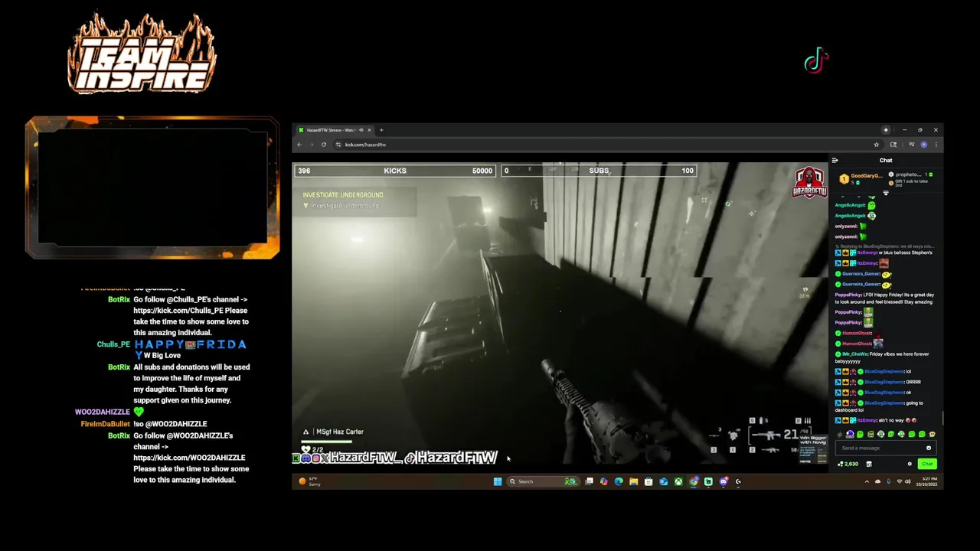
Task: Mute the HazardFTW tab audio
Action: tap(361, 130)
